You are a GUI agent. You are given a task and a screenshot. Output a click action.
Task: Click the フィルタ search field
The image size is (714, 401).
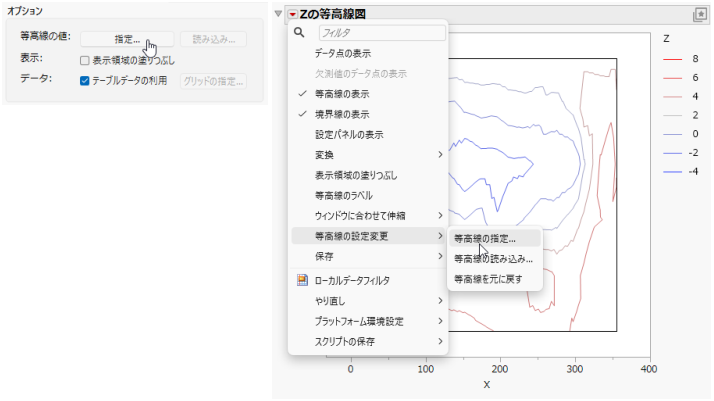click(x=382, y=33)
